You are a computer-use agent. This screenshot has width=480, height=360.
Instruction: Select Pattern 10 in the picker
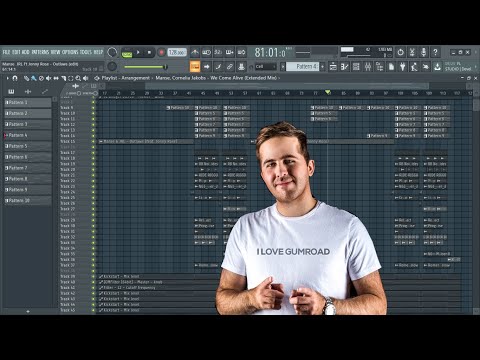(x=28, y=201)
